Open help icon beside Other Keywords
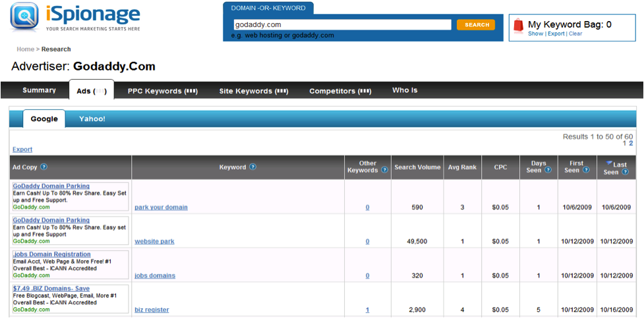Image resolution: width=644 pixels, height=318 pixels. (384, 170)
